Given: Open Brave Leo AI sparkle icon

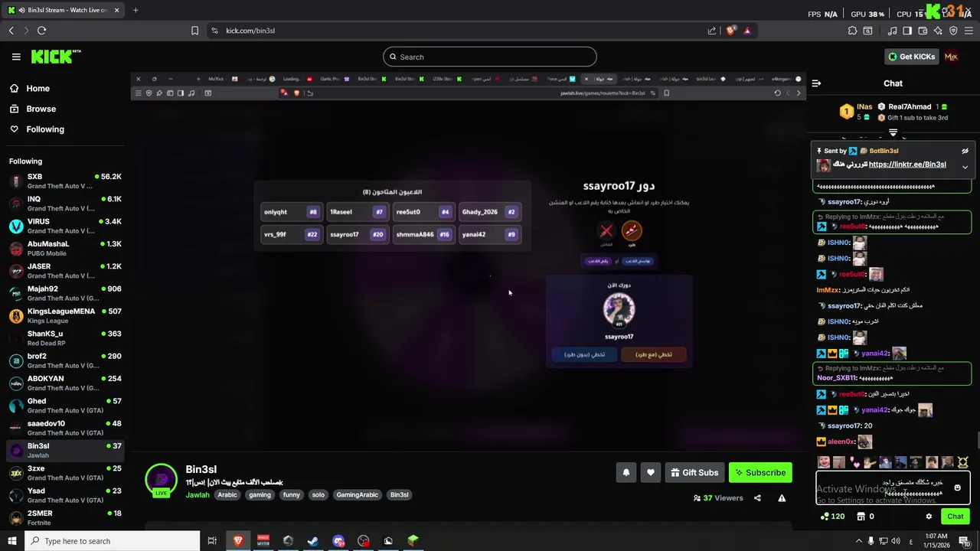Looking at the screenshot, I should coord(938,31).
